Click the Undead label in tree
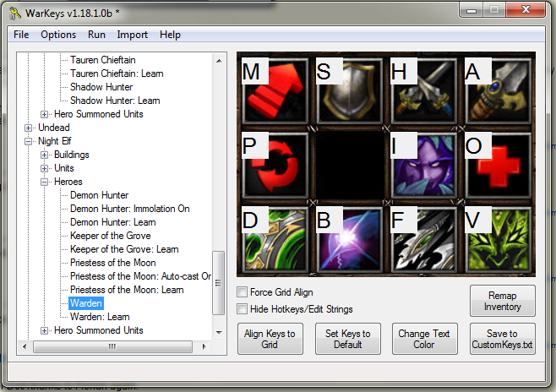Image resolution: width=556 pixels, height=392 pixels. pyautogui.click(x=54, y=128)
